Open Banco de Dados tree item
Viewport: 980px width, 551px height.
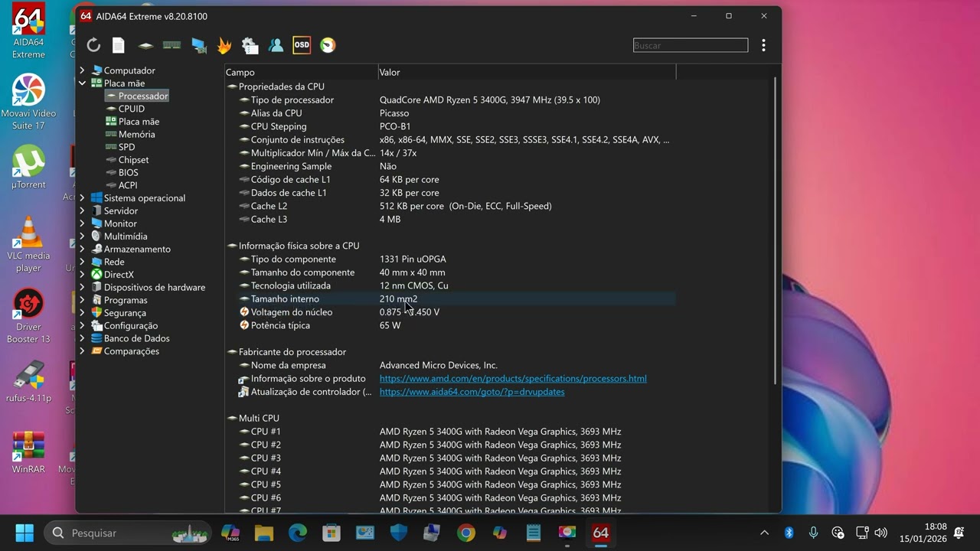pos(137,338)
